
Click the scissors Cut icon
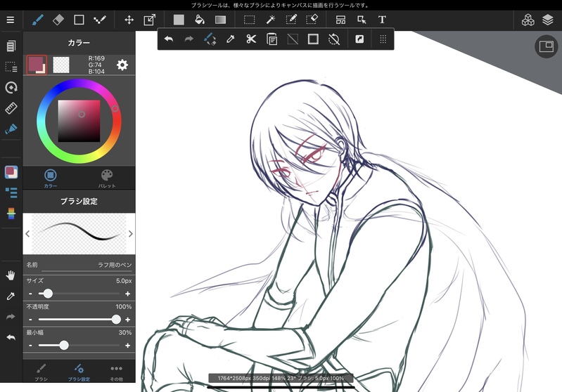pyautogui.click(x=251, y=39)
